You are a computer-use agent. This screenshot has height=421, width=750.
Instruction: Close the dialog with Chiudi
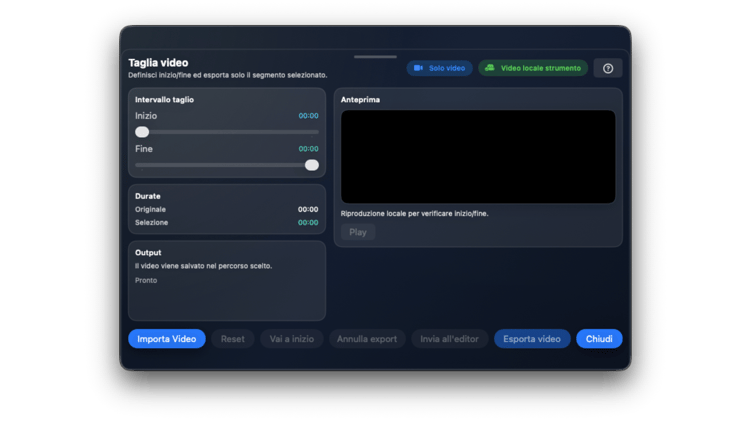click(599, 339)
